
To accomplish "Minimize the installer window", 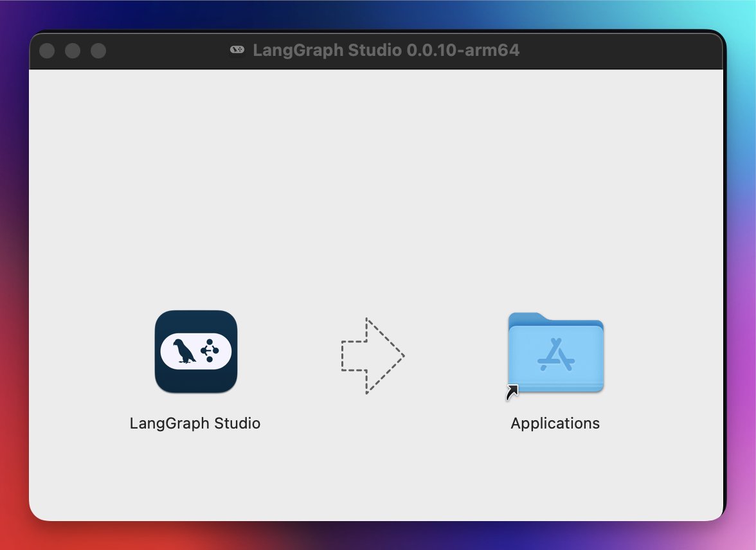I will (x=73, y=51).
